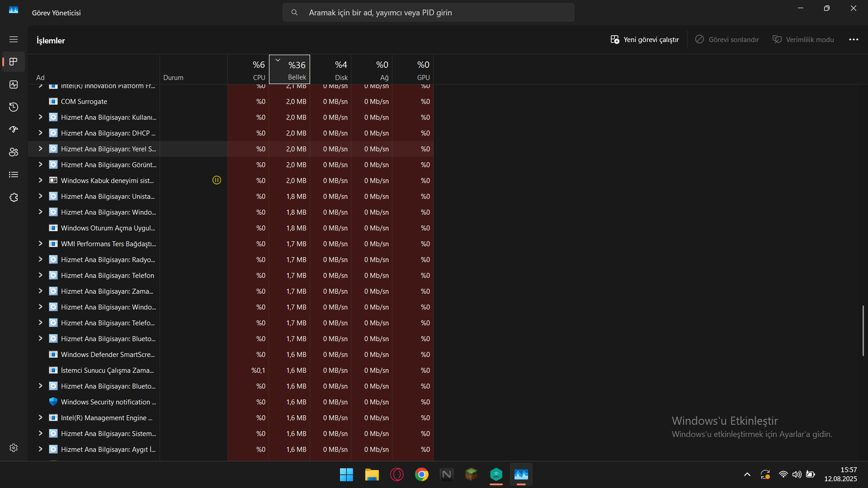Expand Hizmet Ana Bilgisayarı: Aygıt İ... row
Screen dimensions: 868x488
(x=40, y=449)
